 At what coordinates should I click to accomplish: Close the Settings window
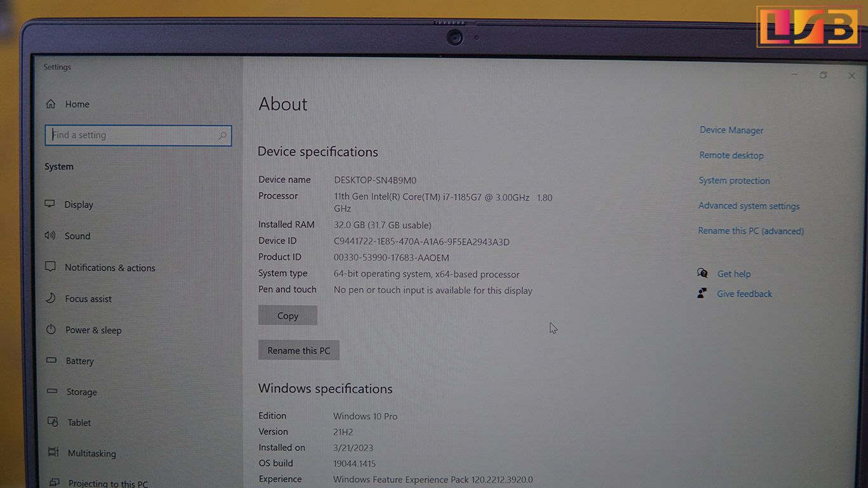point(851,76)
